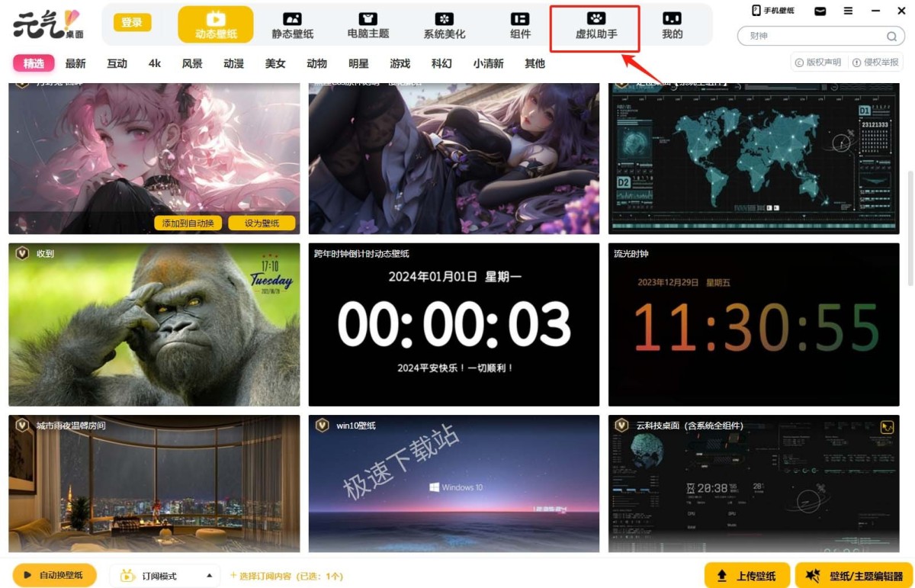
Task: Click the 上传壁纸 upload button
Action: pos(746,576)
